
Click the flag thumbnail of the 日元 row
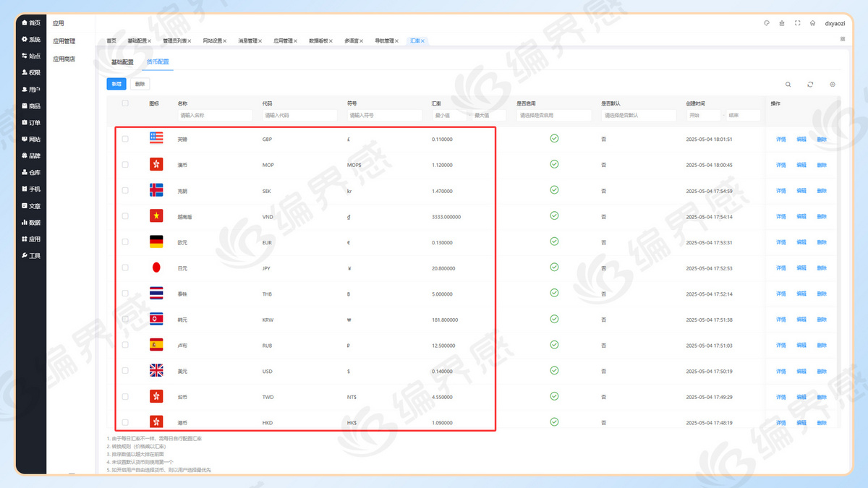coord(156,267)
